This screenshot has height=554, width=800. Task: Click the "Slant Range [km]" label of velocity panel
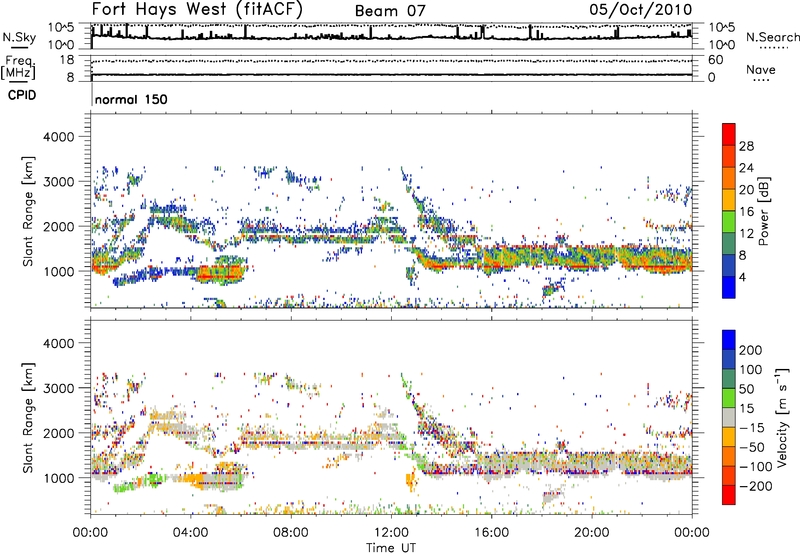(x=28, y=417)
